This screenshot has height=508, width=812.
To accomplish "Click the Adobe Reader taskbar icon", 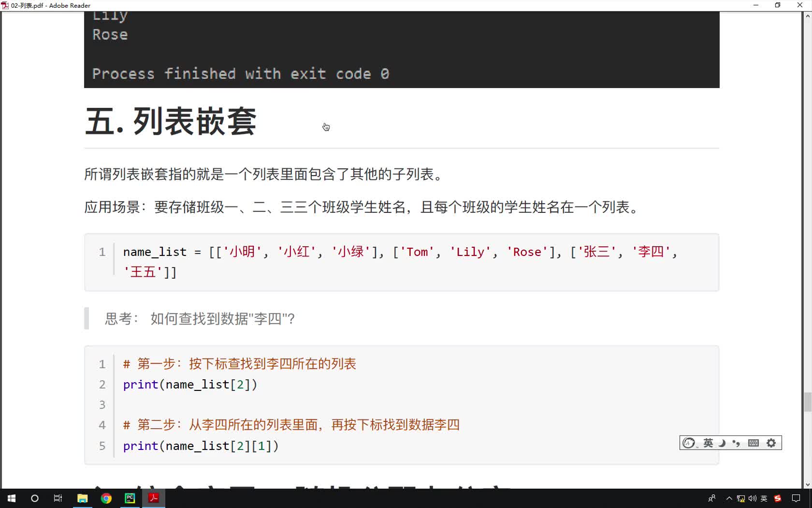I will pyautogui.click(x=154, y=498).
